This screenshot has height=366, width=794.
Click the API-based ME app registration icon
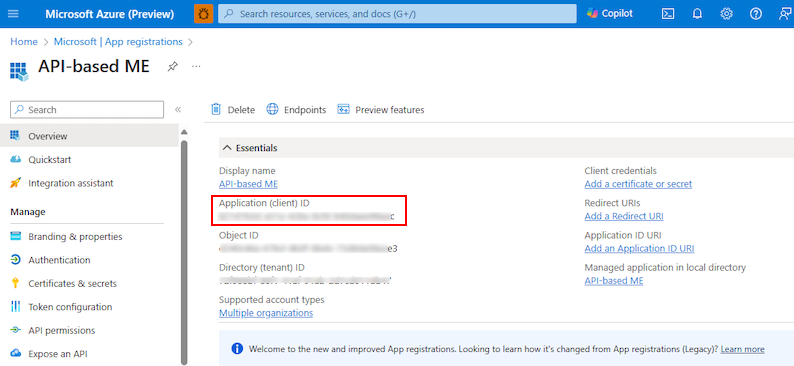tap(19, 71)
